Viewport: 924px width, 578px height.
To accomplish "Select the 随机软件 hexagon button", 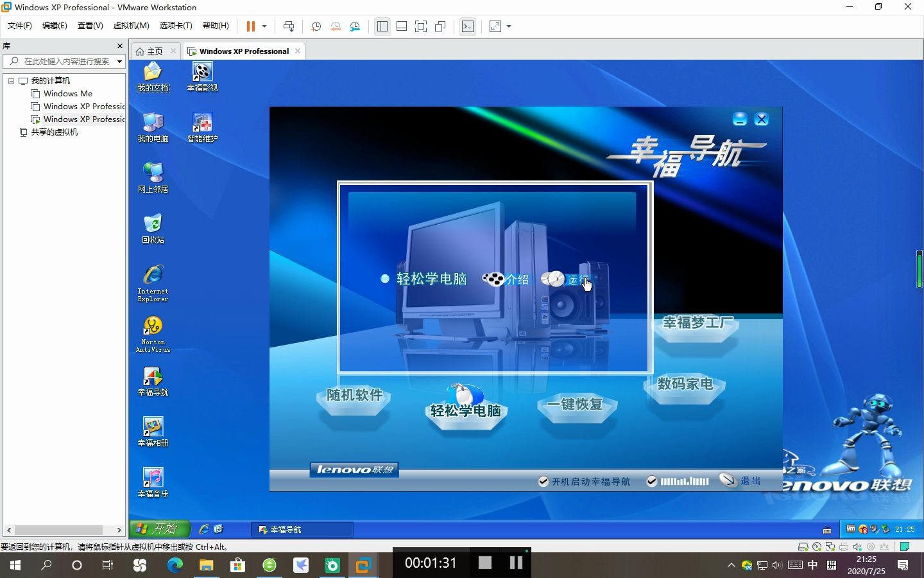I will pos(354,399).
